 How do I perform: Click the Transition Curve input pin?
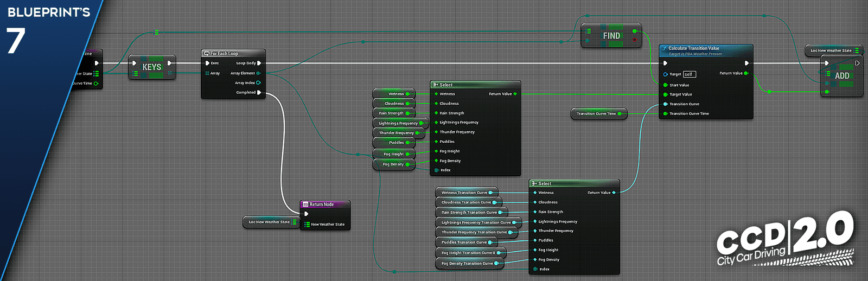tap(666, 104)
